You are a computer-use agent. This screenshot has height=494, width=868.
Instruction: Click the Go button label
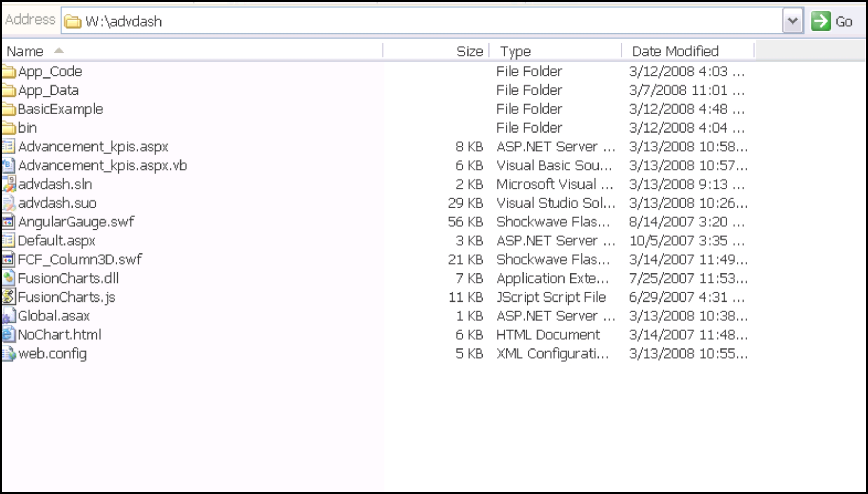click(844, 22)
